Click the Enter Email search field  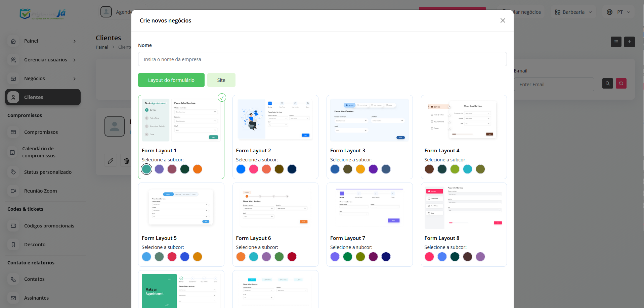(554, 85)
